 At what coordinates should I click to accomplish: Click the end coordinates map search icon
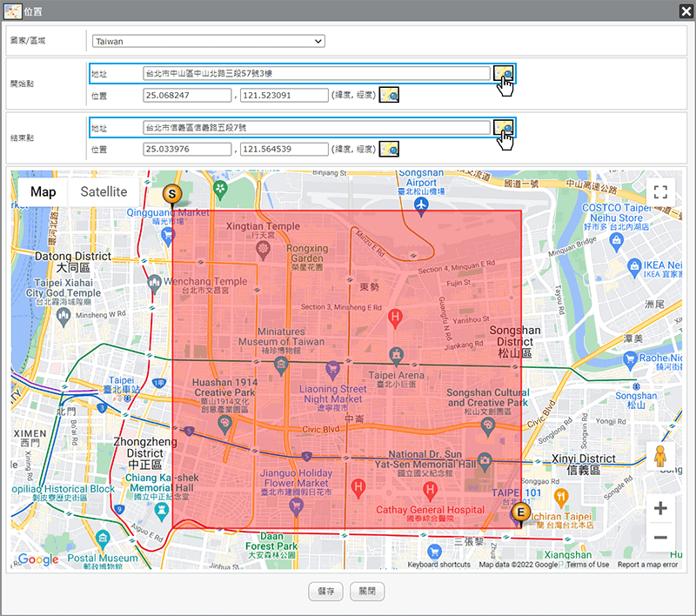(x=389, y=149)
